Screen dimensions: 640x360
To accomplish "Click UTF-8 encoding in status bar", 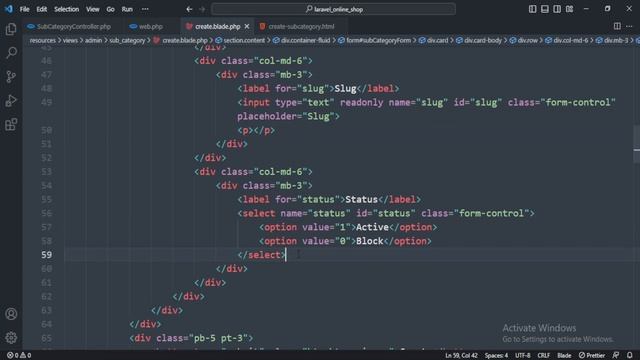I will tap(522, 355).
